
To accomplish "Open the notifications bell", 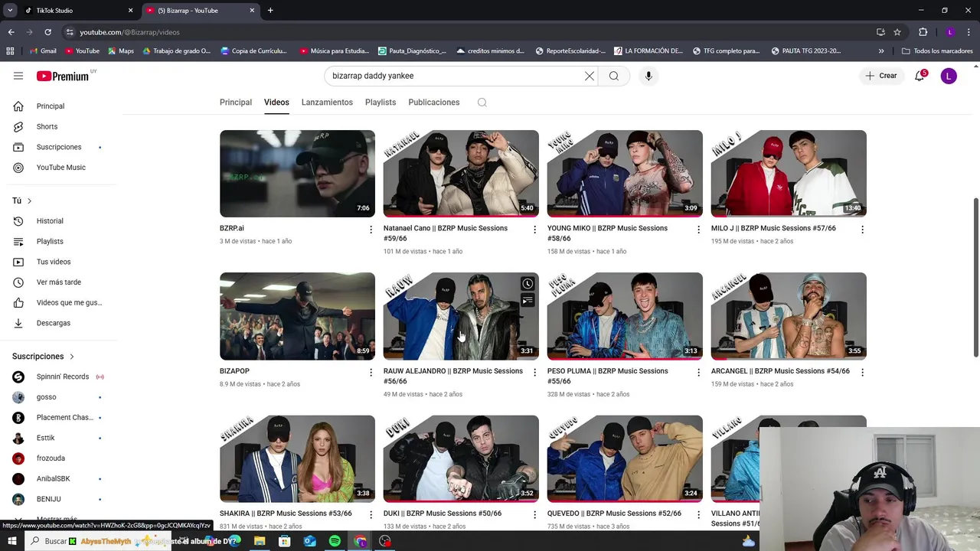I will [920, 76].
